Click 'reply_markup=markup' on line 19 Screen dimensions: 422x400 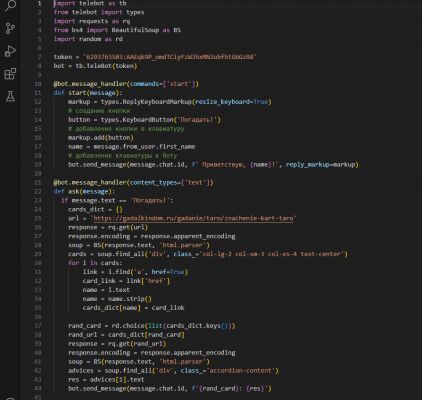click(x=321, y=165)
